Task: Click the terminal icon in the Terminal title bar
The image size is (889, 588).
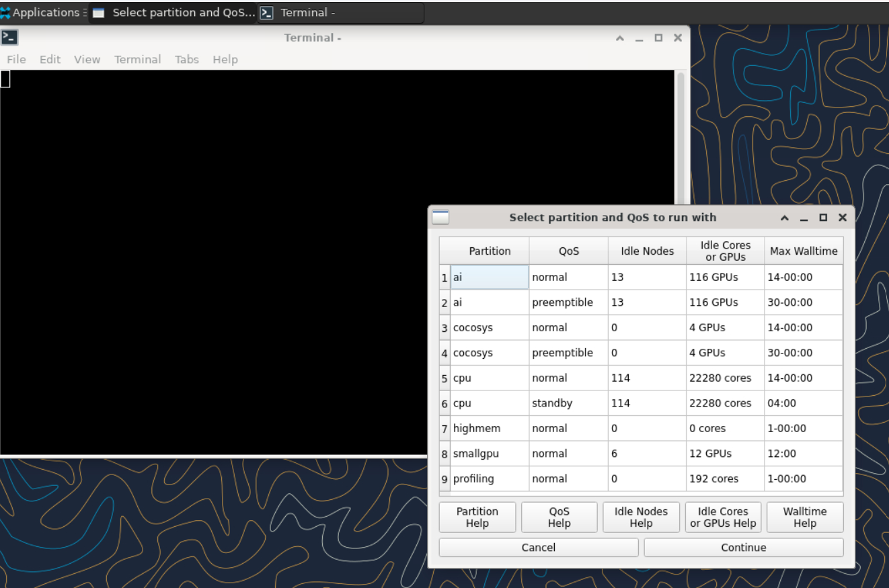Action: [9, 38]
